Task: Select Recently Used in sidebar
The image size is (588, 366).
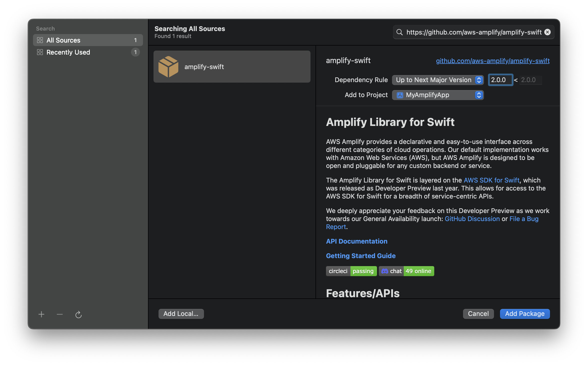Action: pos(88,52)
